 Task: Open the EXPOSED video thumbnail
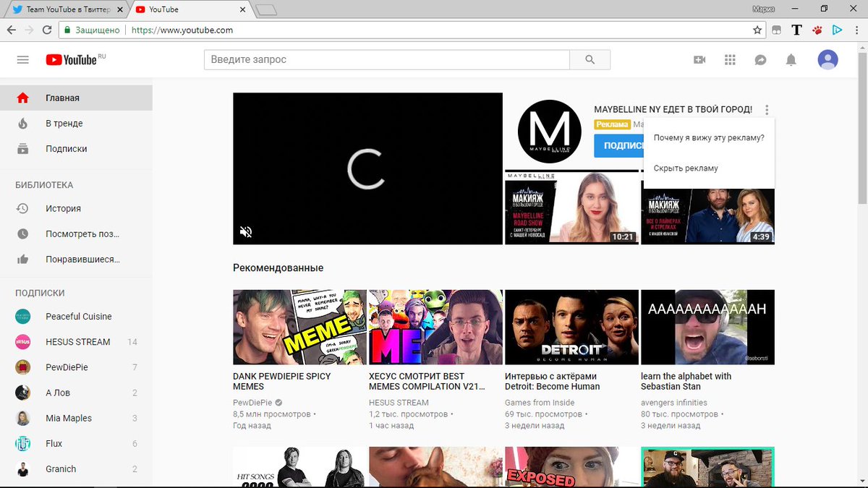[x=571, y=467]
